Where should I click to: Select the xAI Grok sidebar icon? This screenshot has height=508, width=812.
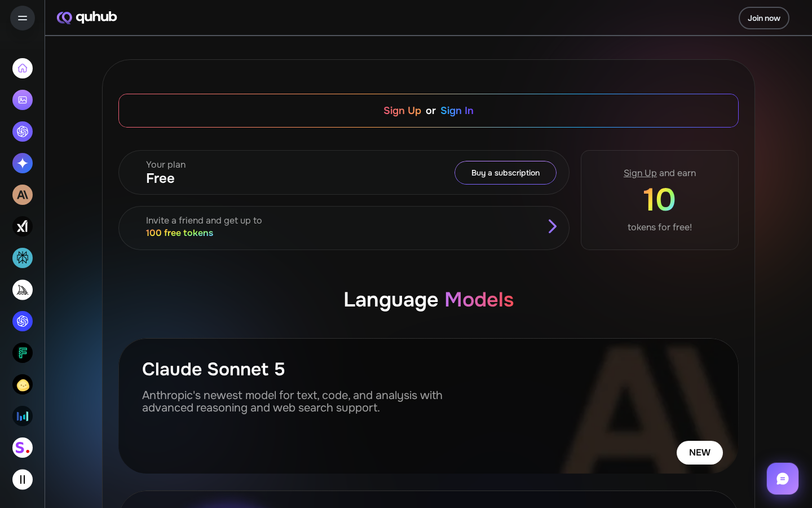(23, 226)
